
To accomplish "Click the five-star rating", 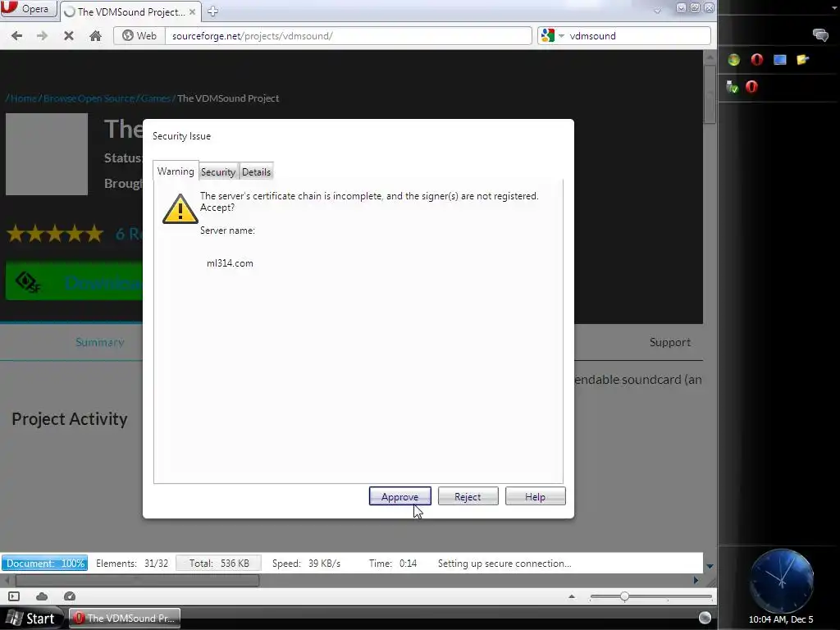I will 55,234.
